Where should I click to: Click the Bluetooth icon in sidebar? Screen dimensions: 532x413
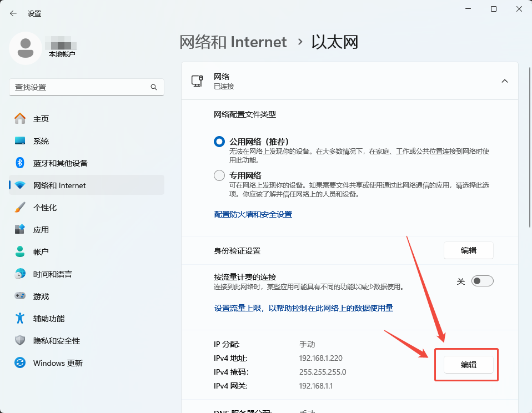click(x=20, y=163)
